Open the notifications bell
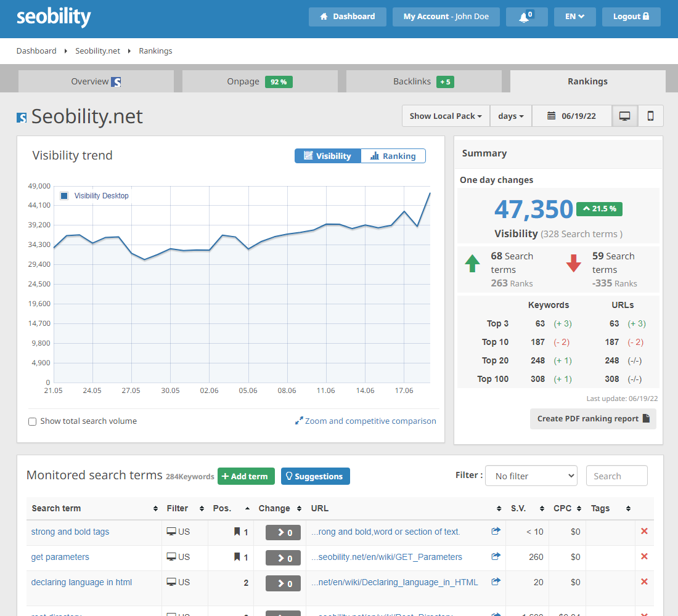678x616 pixels. [x=527, y=17]
